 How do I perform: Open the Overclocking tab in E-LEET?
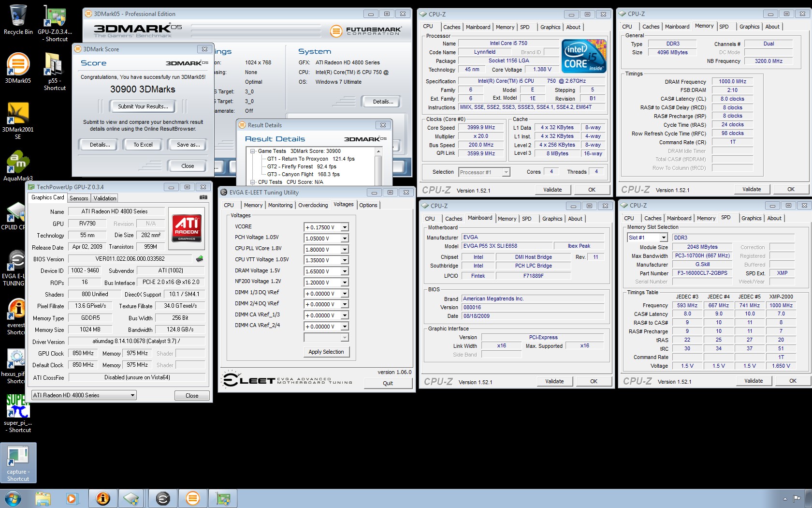pyautogui.click(x=313, y=205)
